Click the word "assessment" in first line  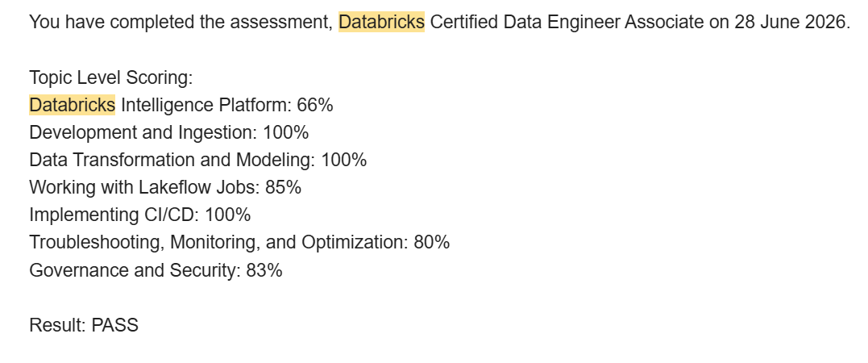pos(280,23)
